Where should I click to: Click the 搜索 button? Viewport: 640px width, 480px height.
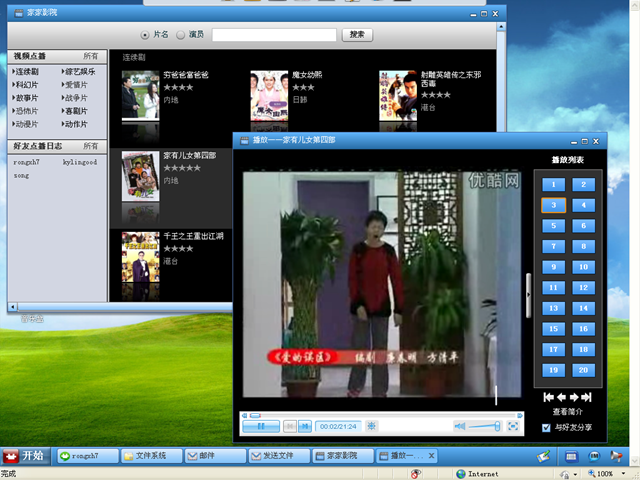click(x=357, y=35)
